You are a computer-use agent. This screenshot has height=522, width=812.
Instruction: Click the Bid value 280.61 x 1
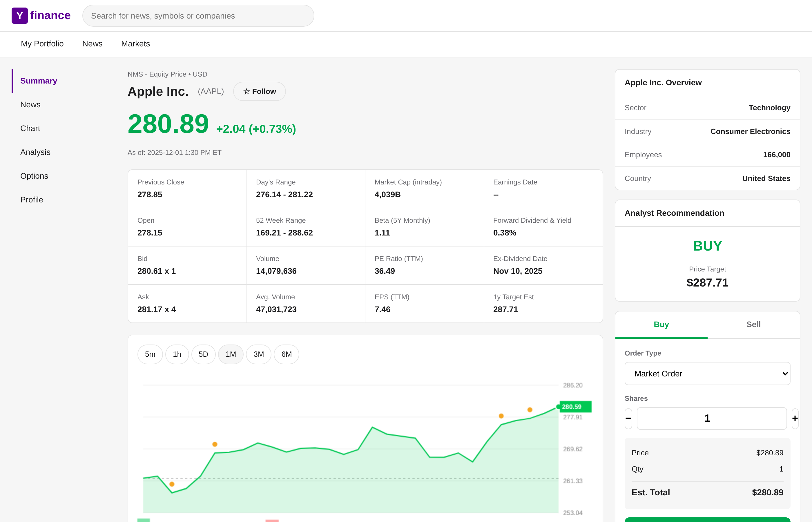coord(157,271)
